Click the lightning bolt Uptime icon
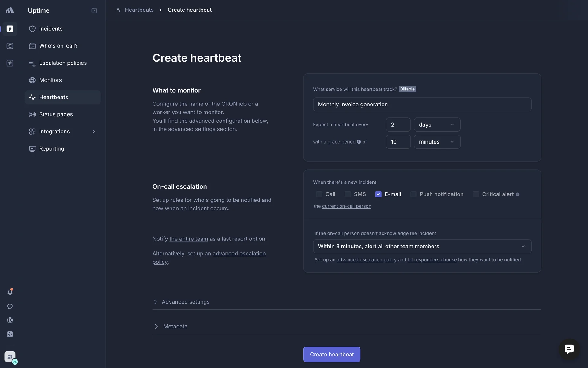Image resolution: width=588 pixels, height=368 pixels. tap(10, 29)
